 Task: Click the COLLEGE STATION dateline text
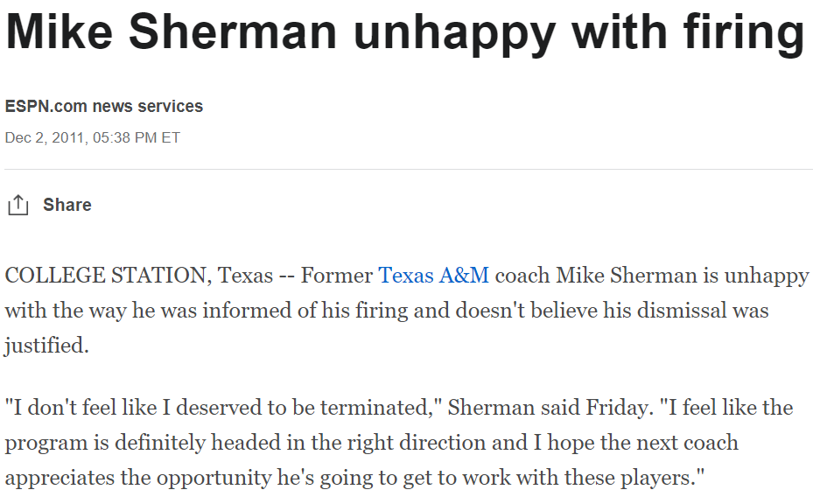click(x=105, y=276)
